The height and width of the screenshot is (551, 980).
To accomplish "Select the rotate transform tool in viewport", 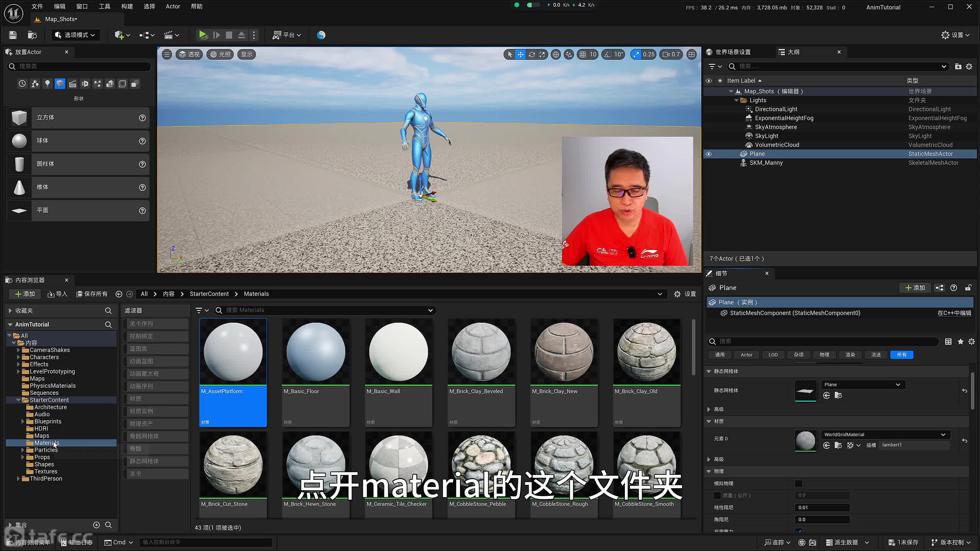I will (532, 54).
